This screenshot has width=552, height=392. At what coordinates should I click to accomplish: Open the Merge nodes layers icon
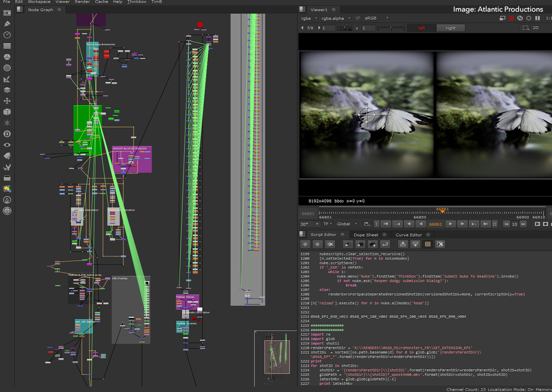[7, 90]
